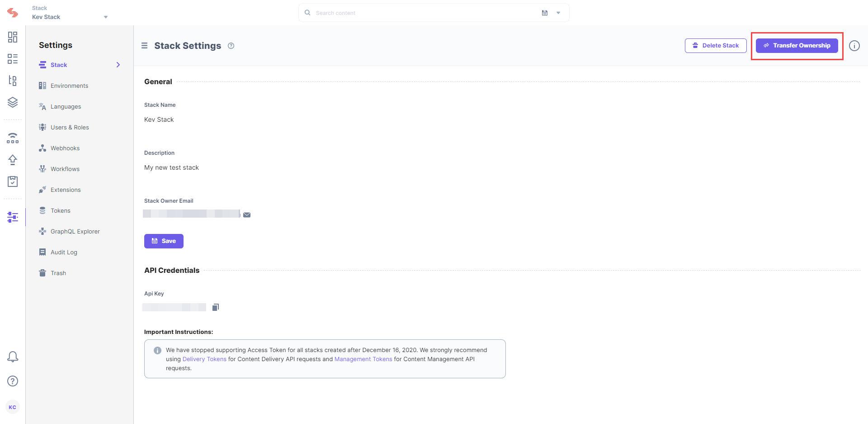Edit the Description 'My new test stack'
Image resolution: width=868 pixels, height=424 pixels.
pos(171,167)
